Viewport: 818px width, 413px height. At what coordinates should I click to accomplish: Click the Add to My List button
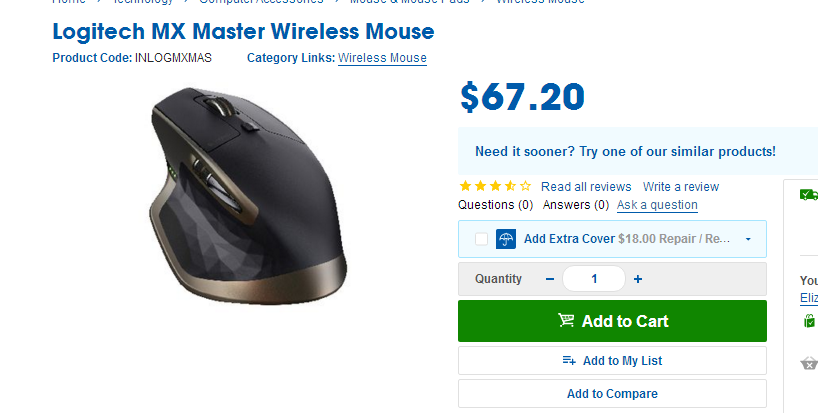(x=612, y=360)
